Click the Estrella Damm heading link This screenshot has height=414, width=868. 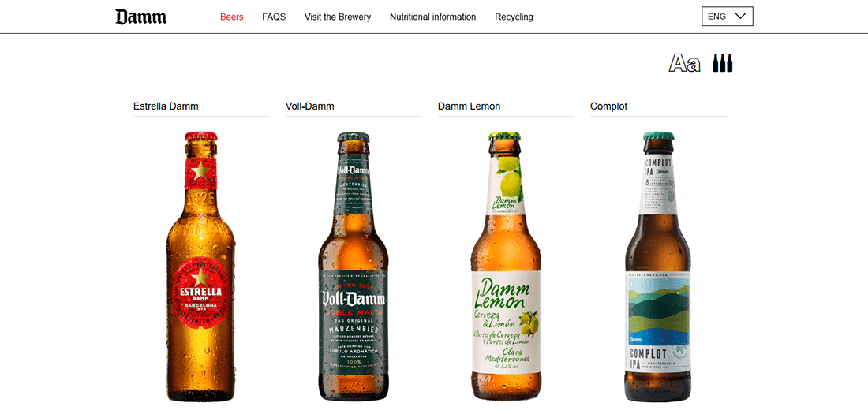click(x=166, y=106)
